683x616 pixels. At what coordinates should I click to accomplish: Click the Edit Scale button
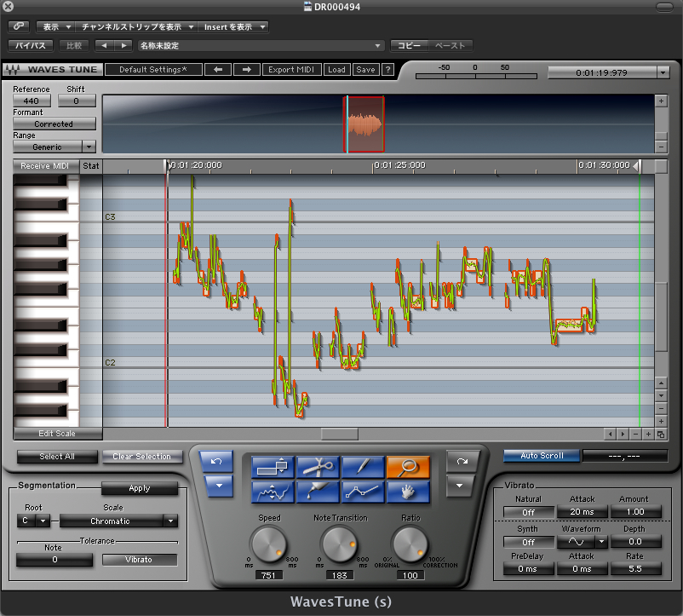58,434
